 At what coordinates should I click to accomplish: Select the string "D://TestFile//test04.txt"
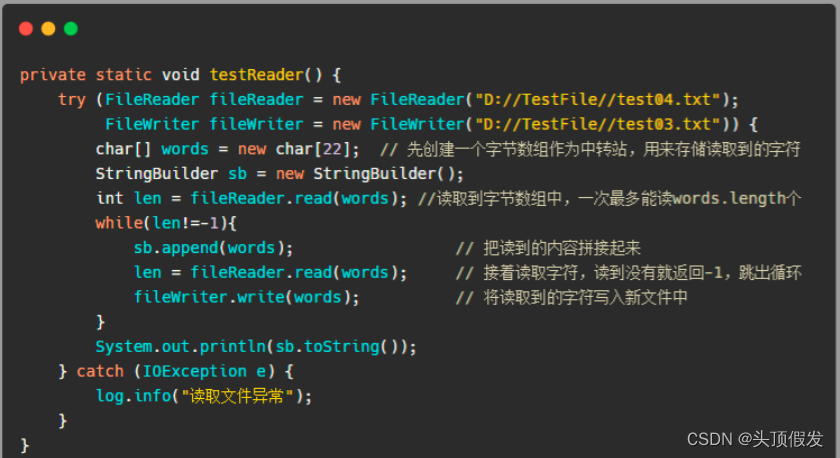(x=598, y=99)
